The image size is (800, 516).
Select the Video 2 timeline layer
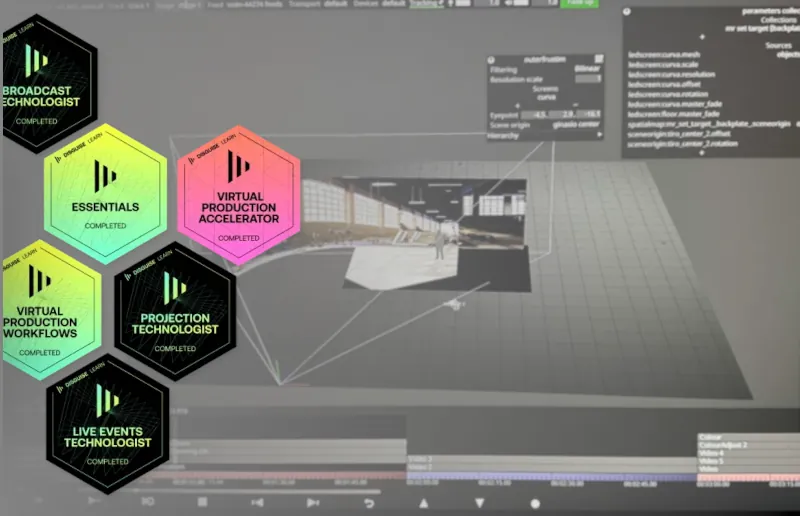[552, 467]
